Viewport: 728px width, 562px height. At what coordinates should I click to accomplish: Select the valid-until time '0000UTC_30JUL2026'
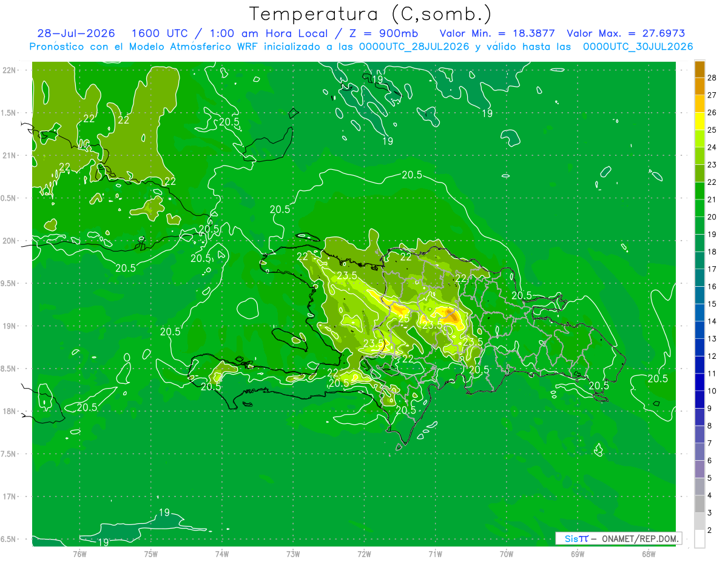(638, 47)
